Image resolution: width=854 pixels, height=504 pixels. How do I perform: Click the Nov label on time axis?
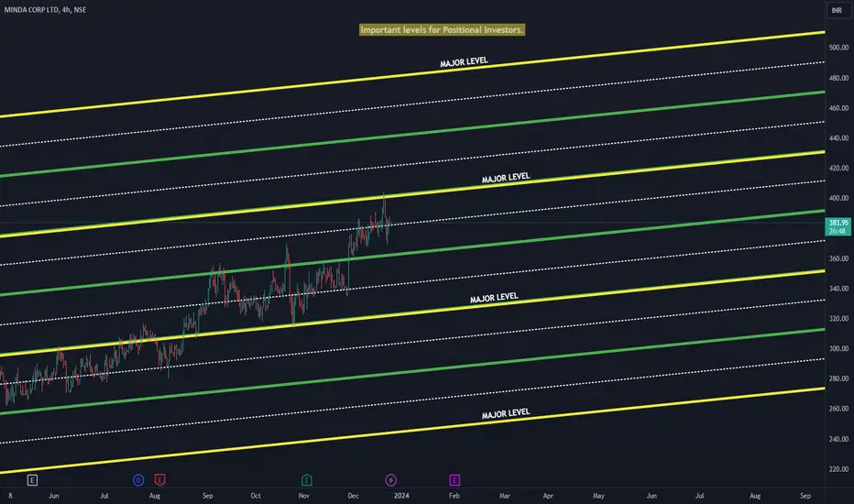(304, 496)
